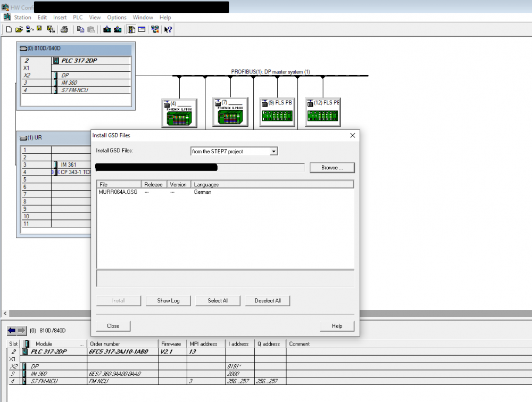Click the Configure Network icon
This screenshot has width=532, height=402.
155,29
